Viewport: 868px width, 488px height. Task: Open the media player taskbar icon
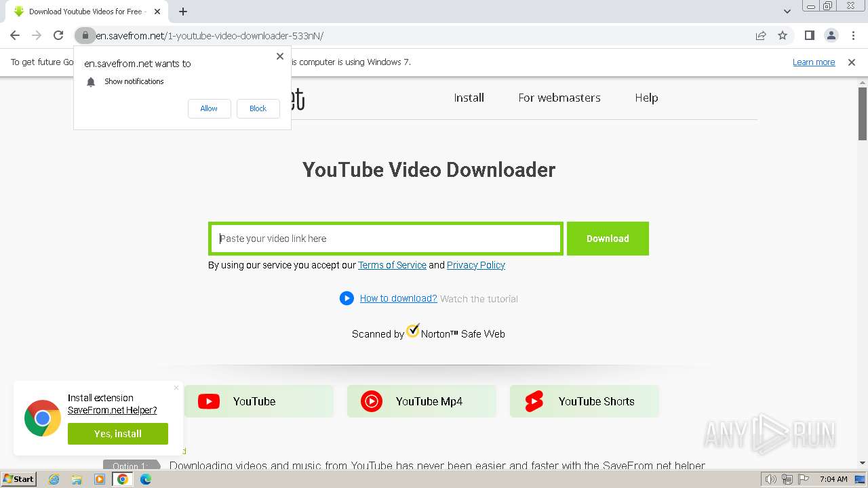point(100,479)
